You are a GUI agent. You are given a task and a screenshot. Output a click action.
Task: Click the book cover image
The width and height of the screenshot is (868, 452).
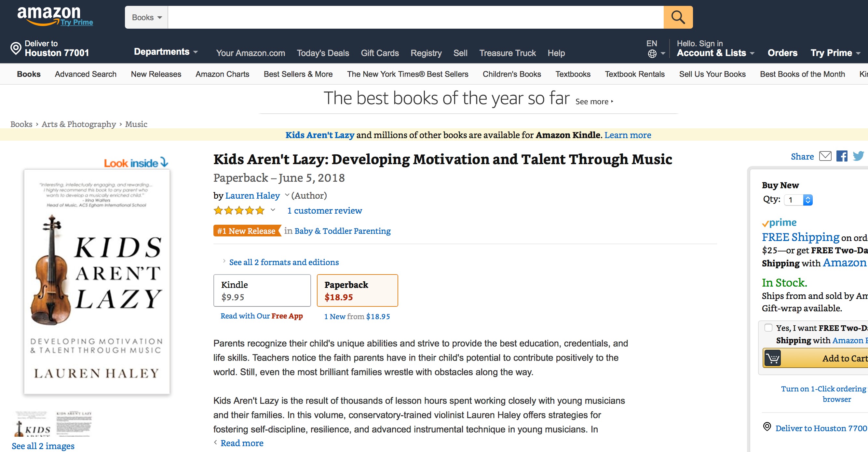tap(97, 281)
